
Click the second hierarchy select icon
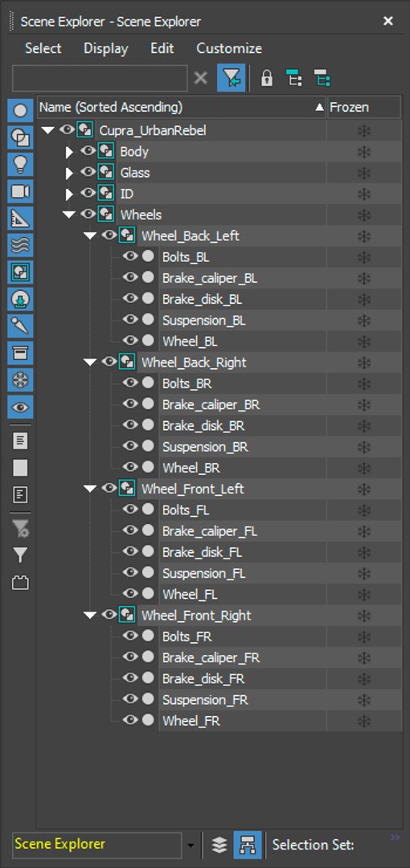pyautogui.click(x=322, y=79)
